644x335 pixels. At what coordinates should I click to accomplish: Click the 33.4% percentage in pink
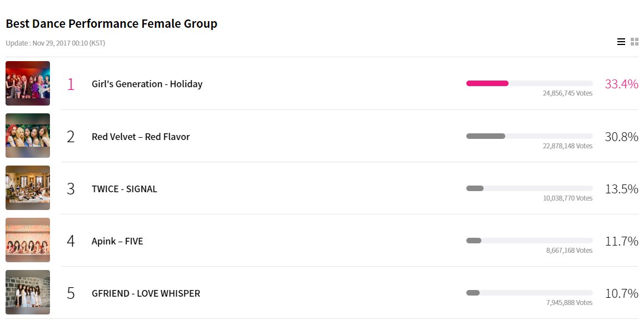[621, 84]
